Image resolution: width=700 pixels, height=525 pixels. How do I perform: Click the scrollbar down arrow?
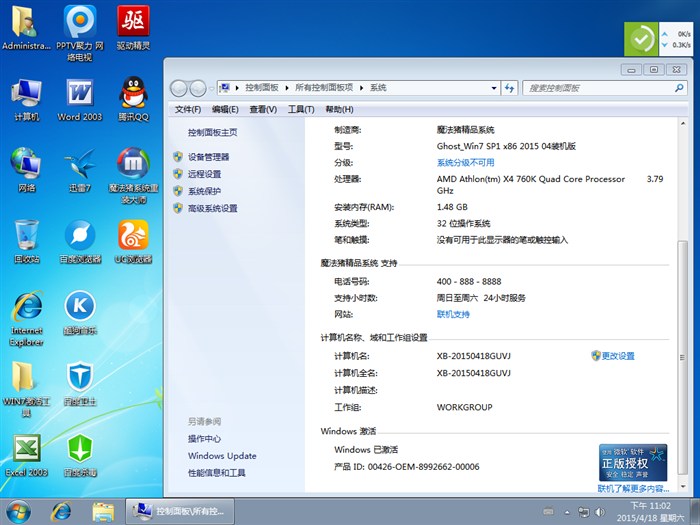coord(683,486)
